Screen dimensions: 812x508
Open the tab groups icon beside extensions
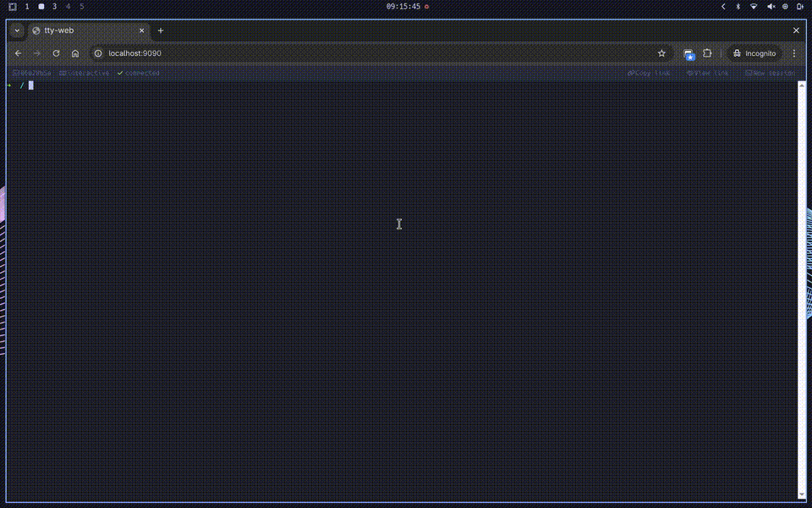pos(689,54)
